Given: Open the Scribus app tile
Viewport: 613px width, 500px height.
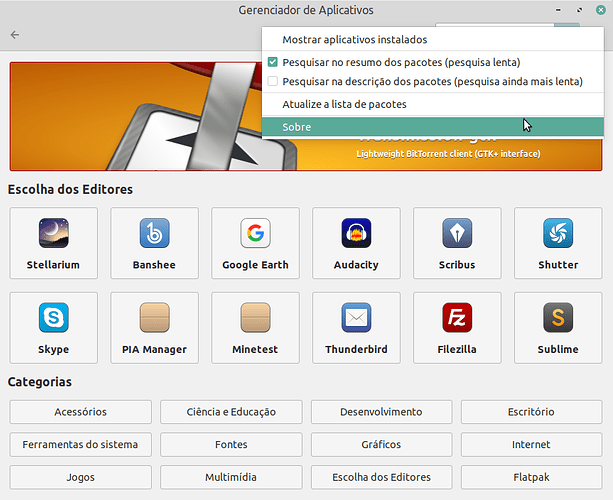Looking at the screenshot, I should pos(457,243).
